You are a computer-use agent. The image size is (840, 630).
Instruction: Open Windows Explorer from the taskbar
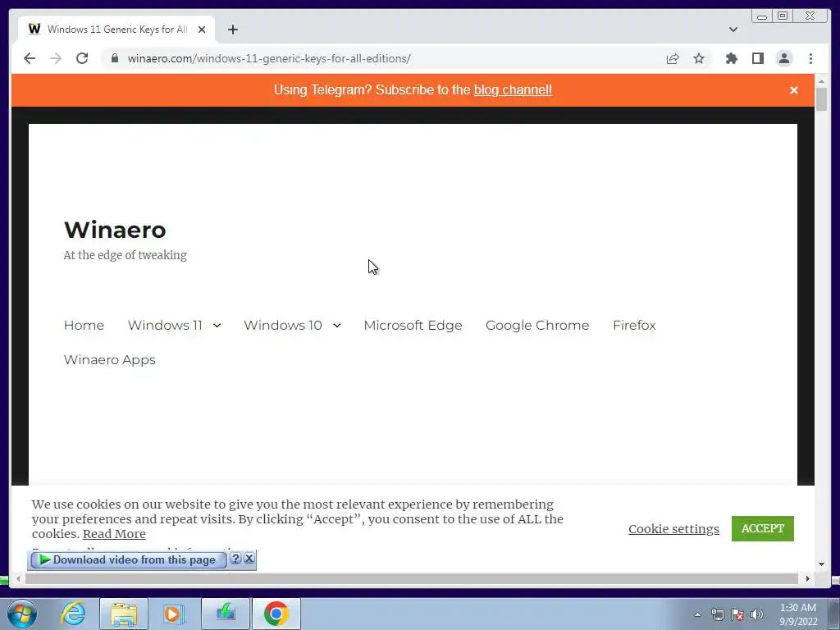coord(124,614)
